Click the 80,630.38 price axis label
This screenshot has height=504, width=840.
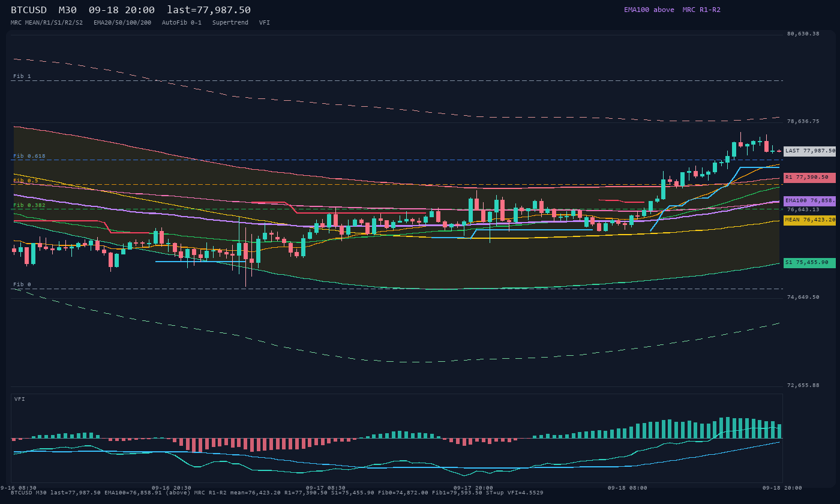coord(803,34)
